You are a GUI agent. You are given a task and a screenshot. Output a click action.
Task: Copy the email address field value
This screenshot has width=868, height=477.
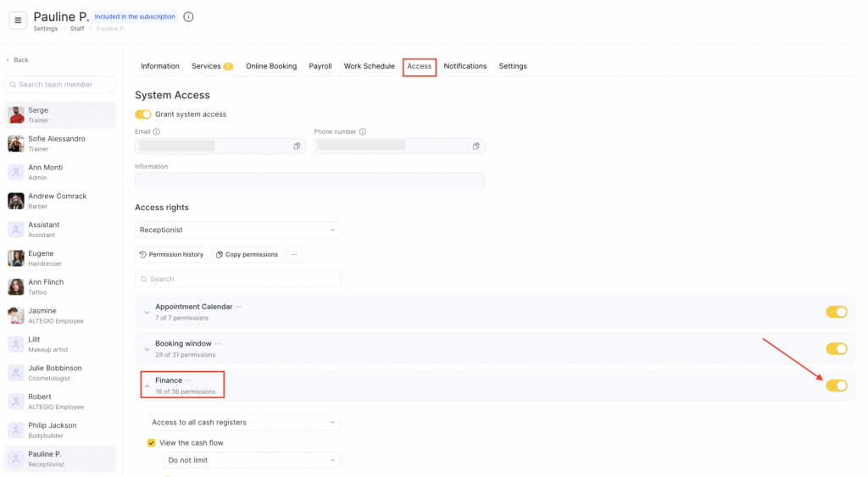coord(297,147)
